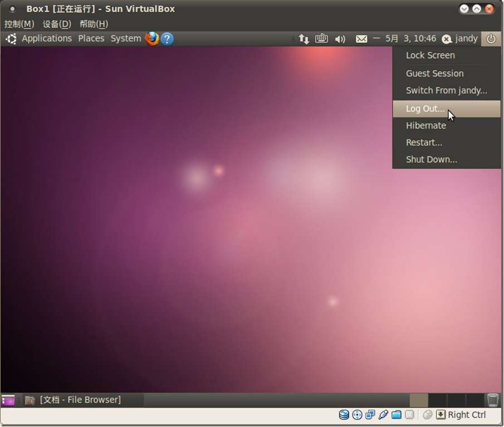Viewport: 504px width, 427px height.
Task: Toggle the Show Desktop button
Action: pos(8,400)
